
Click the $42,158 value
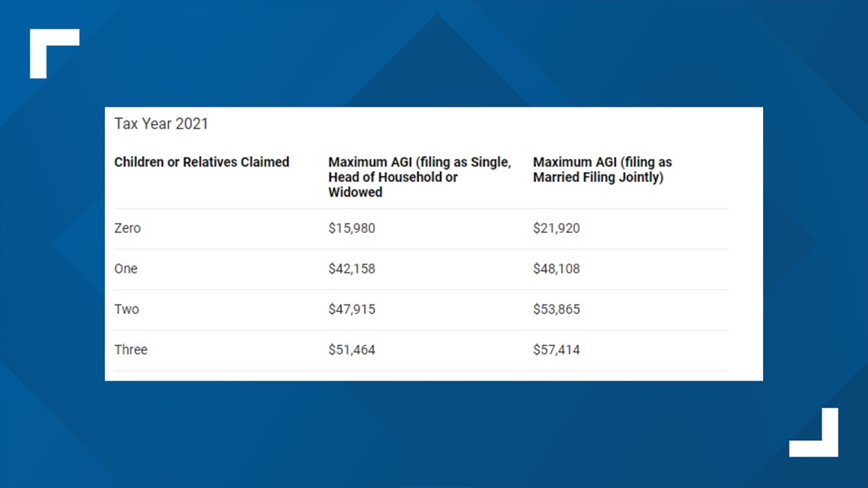point(352,268)
